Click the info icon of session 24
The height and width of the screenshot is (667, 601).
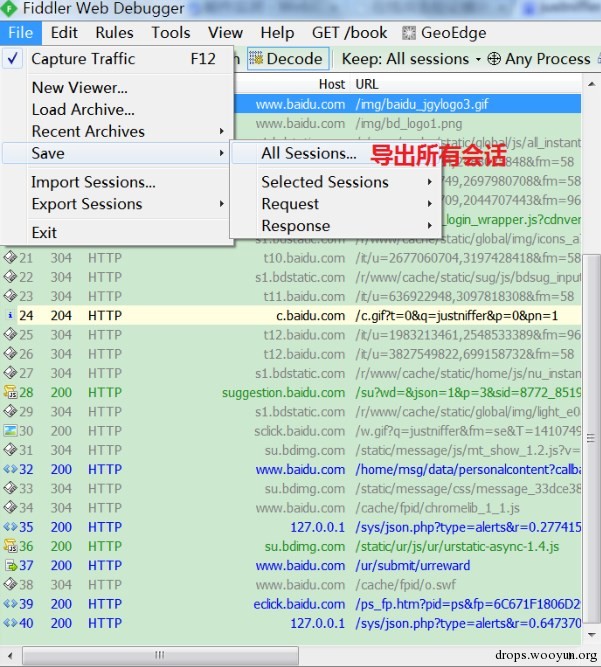(10, 315)
